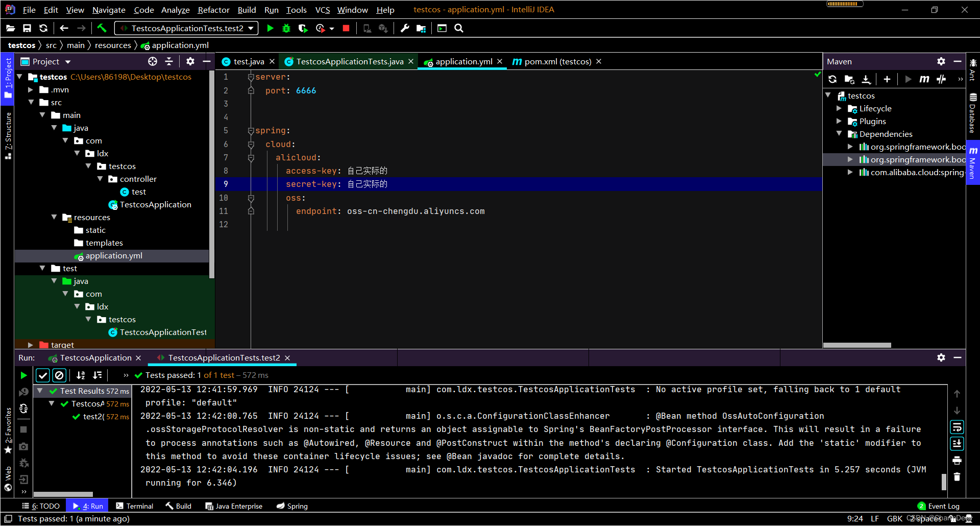Collapse Maven Dependencies node
This screenshot has width=980, height=526.
coord(839,134)
